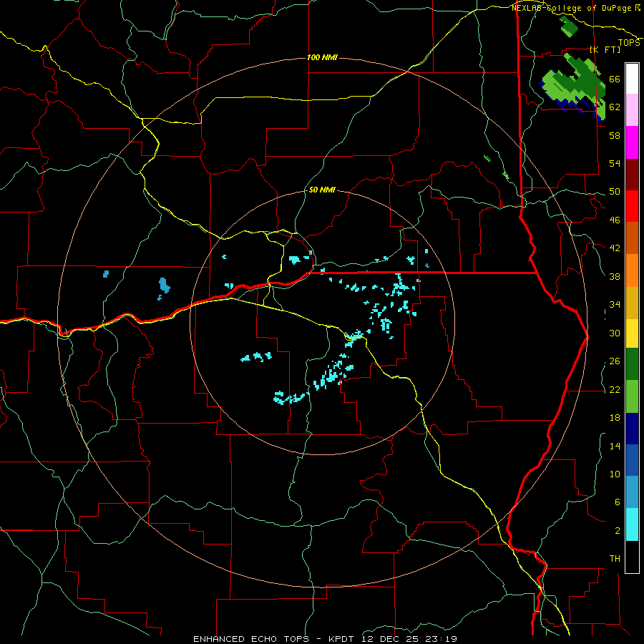Click the "58" legend value
Screen dimensions: 644x644
615,135
